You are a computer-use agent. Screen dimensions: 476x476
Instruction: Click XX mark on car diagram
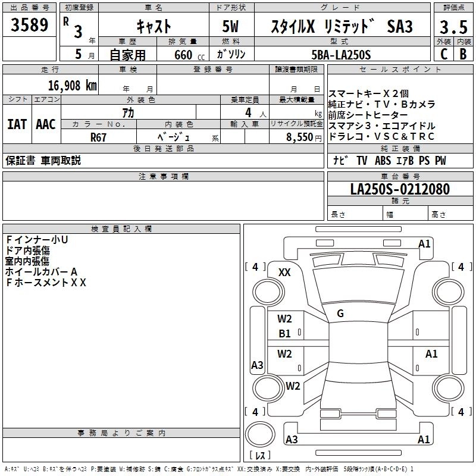coord(284,273)
